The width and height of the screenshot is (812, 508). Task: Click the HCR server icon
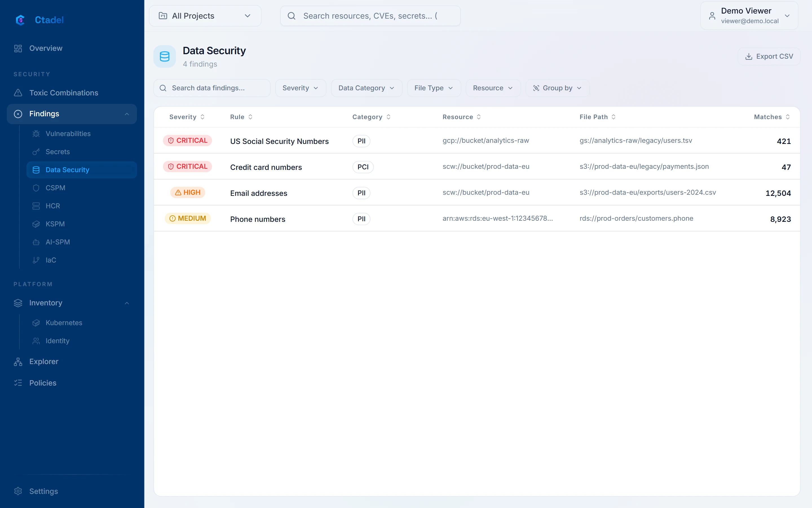(36, 206)
